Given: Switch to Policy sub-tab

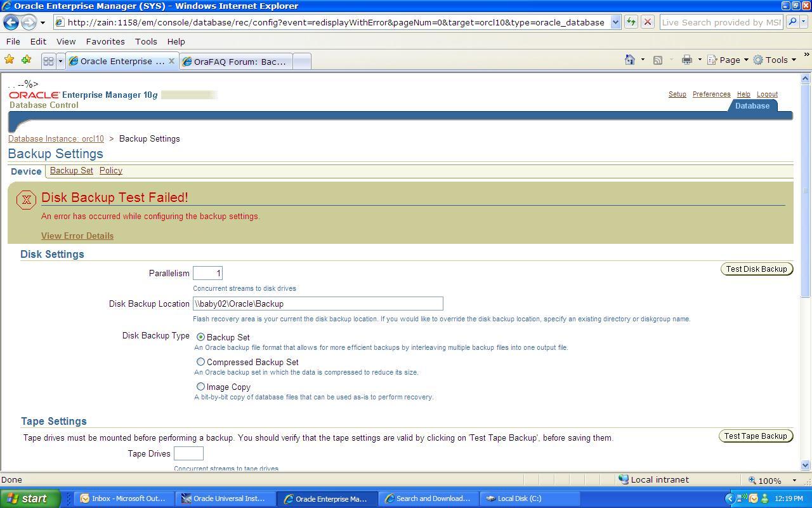Looking at the screenshot, I should (110, 170).
